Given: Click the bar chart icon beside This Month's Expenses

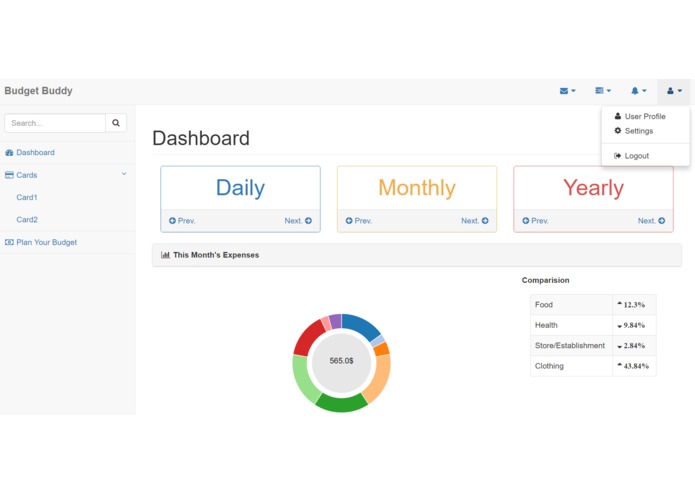Looking at the screenshot, I should [x=165, y=255].
